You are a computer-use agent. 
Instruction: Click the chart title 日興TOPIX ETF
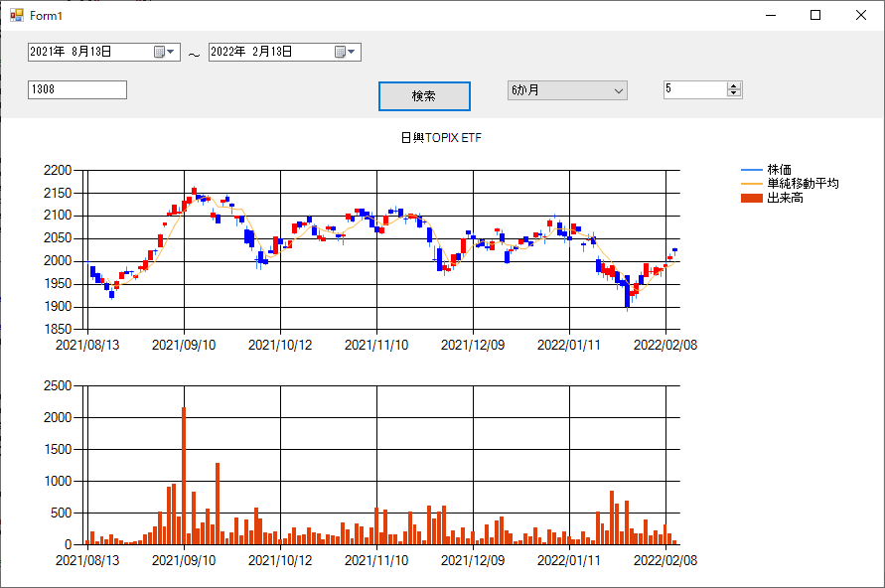click(x=441, y=138)
